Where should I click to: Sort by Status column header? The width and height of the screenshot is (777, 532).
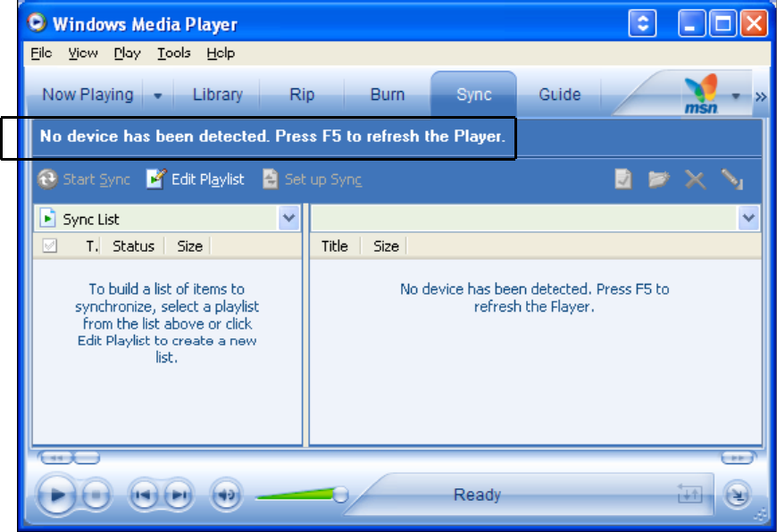point(133,245)
